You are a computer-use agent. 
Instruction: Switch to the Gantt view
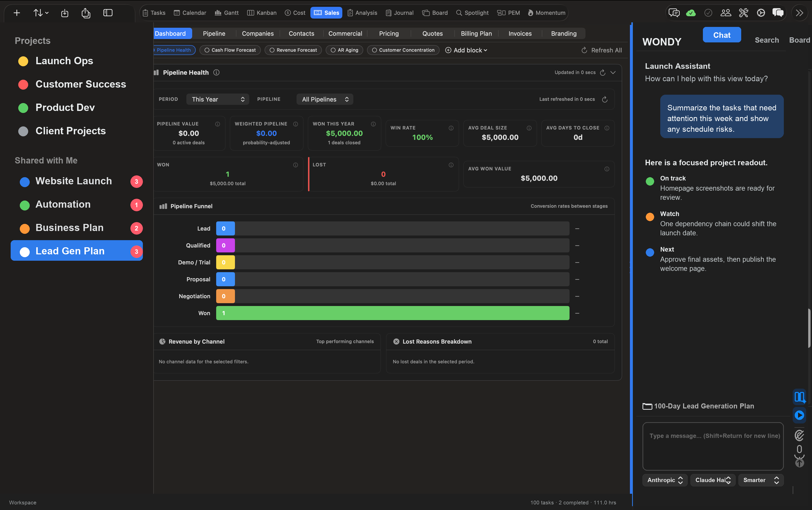click(x=227, y=13)
